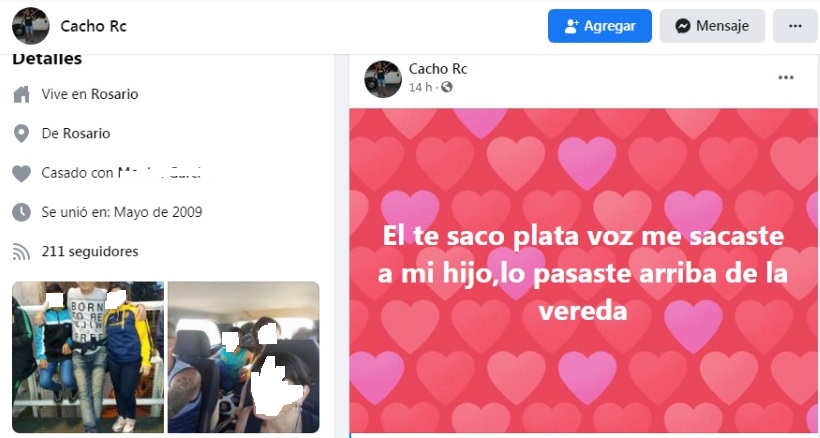Open the car interior photo thumbnail
Viewport: 820px width, 438px height.
243,357
